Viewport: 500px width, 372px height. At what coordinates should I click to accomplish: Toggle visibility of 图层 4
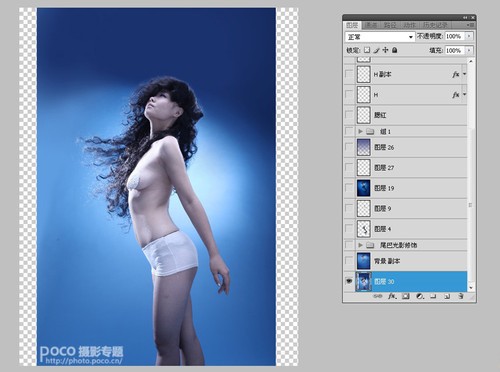(x=349, y=229)
